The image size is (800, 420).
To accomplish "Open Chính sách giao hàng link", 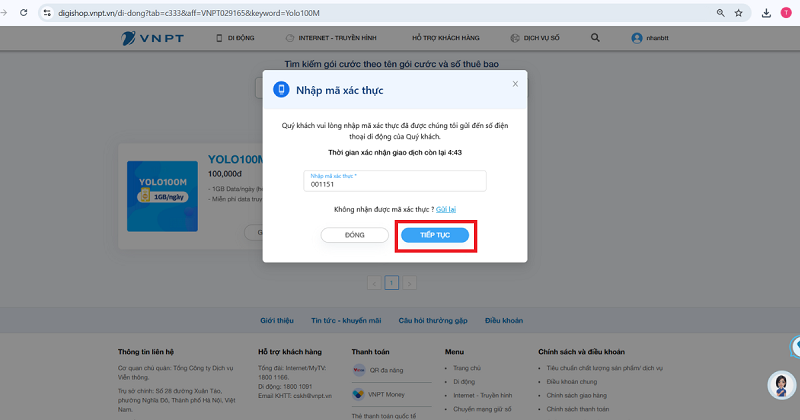I will 577,396.
